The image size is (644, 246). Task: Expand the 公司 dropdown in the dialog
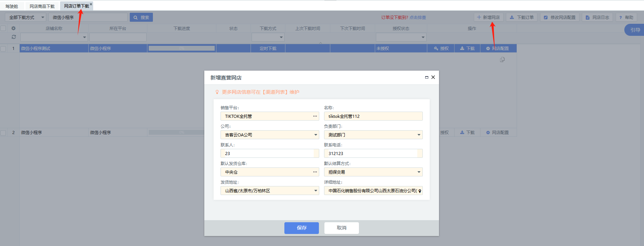[316, 135]
